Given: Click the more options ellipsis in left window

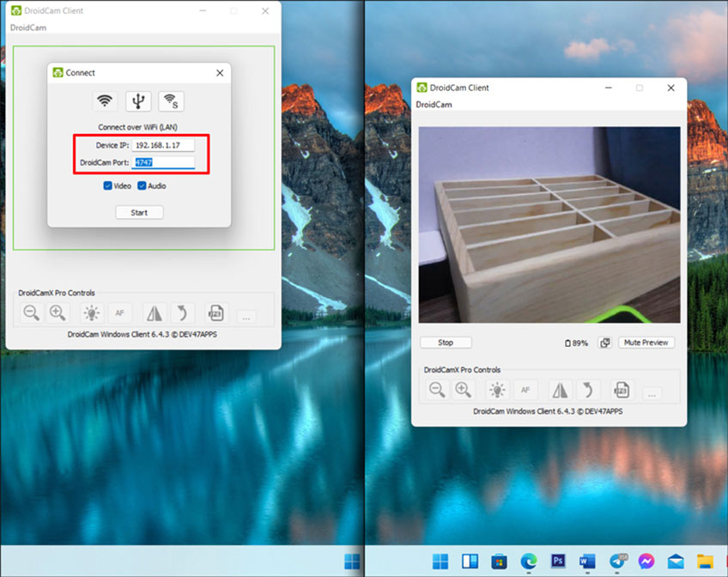Looking at the screenshot, I should click(246, 317).
